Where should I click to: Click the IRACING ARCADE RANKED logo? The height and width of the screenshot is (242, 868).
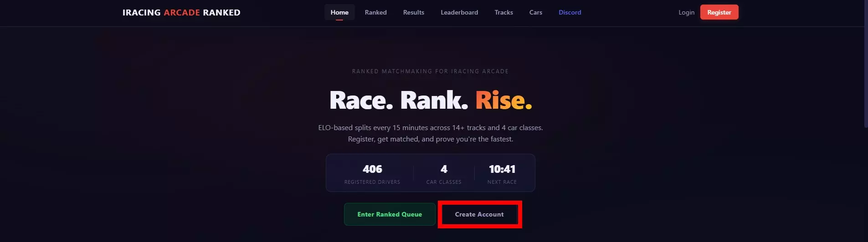point(181,12)
